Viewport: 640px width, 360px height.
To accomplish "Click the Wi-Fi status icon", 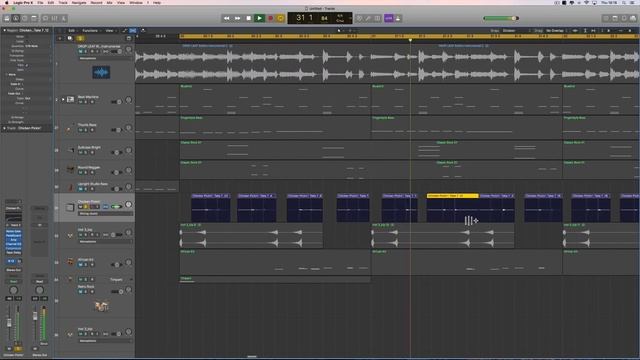I will (587, 2).
